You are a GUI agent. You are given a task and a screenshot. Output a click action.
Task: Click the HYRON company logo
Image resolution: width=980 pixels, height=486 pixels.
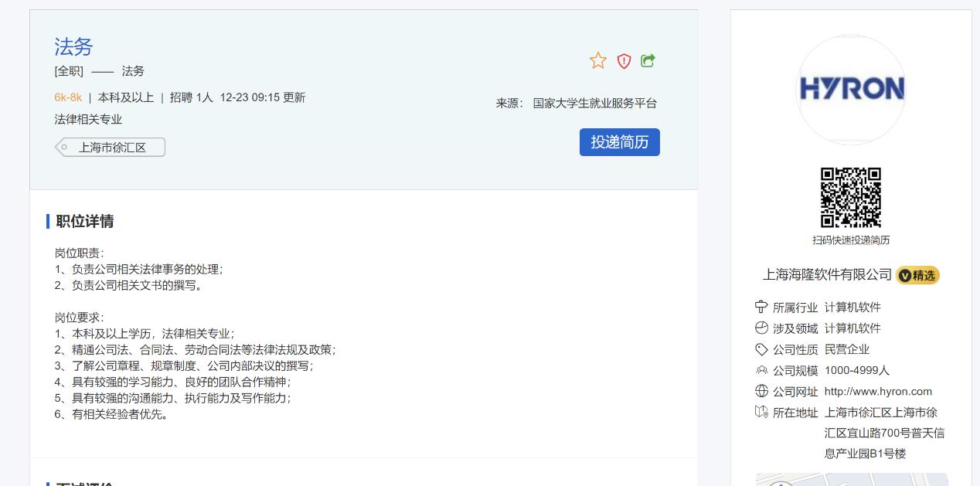tap(851, 90)
